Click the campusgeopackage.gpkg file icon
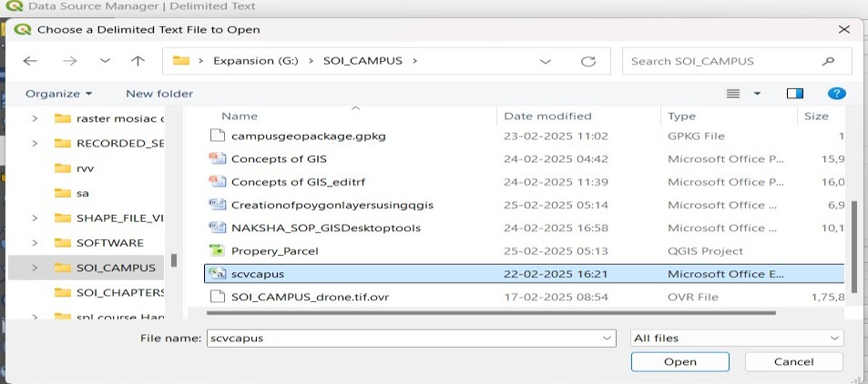868x384 pixels. [x=218, y=136]
